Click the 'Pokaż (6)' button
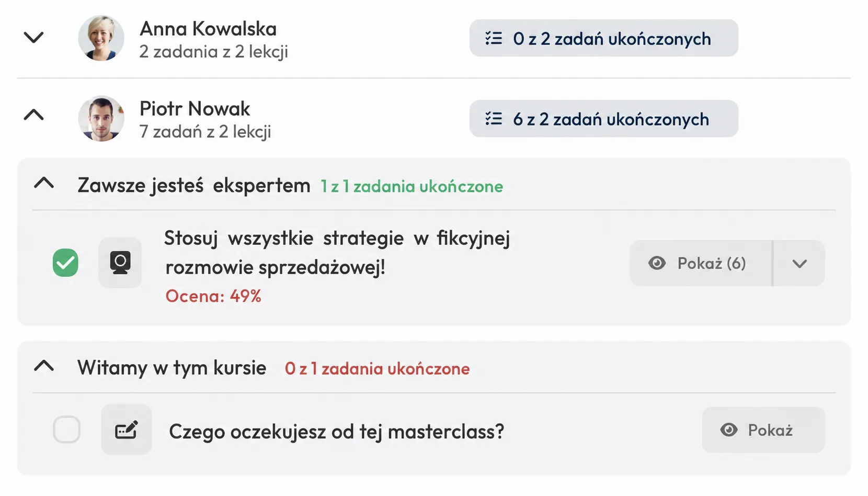Viewport: 868px width, 496px height. point(701,263)
